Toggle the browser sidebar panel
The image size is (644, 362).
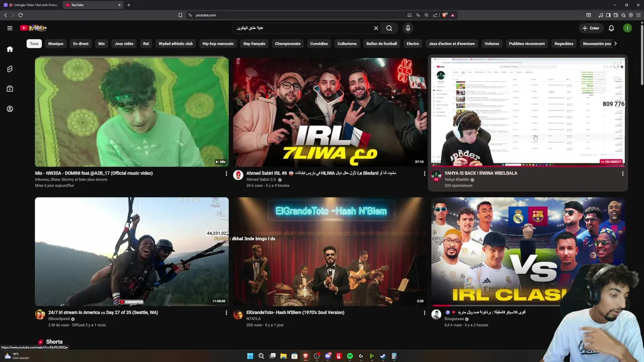point(608,15)
